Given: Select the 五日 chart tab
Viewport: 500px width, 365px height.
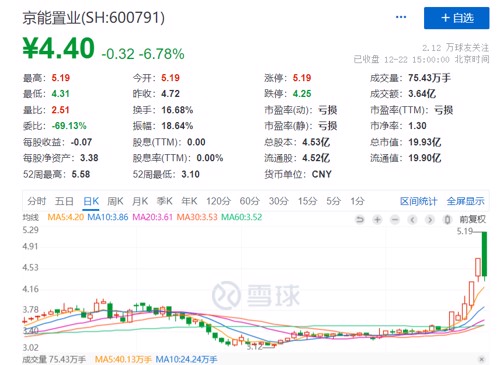Looking at the screenshot, I should (64, 201).
